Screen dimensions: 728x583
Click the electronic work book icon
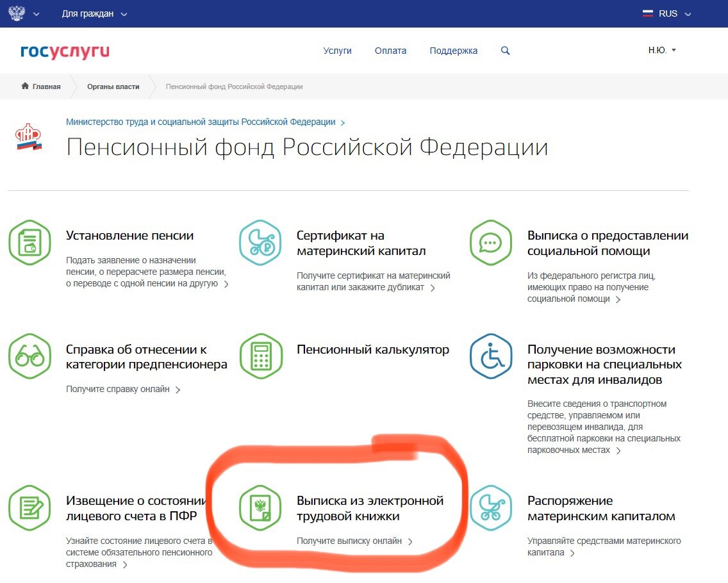point(260,508)
